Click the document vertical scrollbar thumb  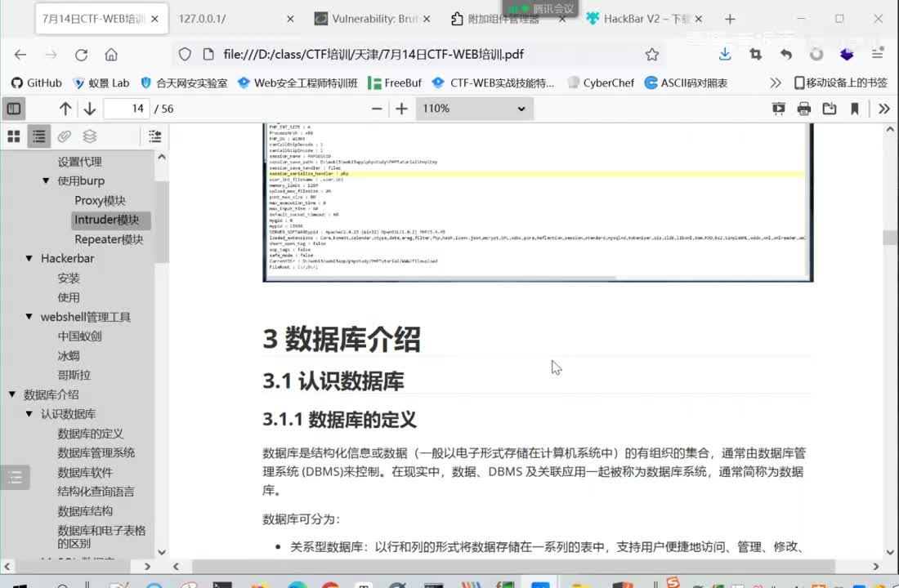coord(890,238)
